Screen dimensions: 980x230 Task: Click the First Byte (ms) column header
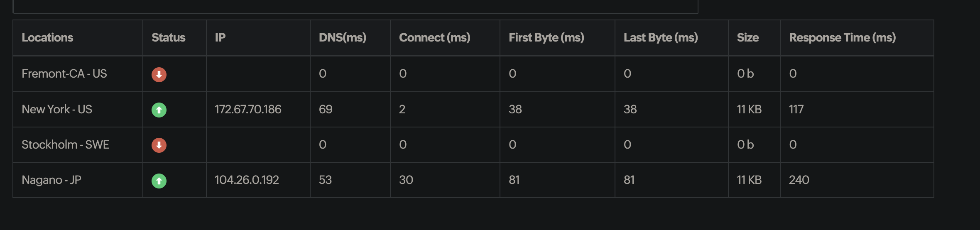546,38
